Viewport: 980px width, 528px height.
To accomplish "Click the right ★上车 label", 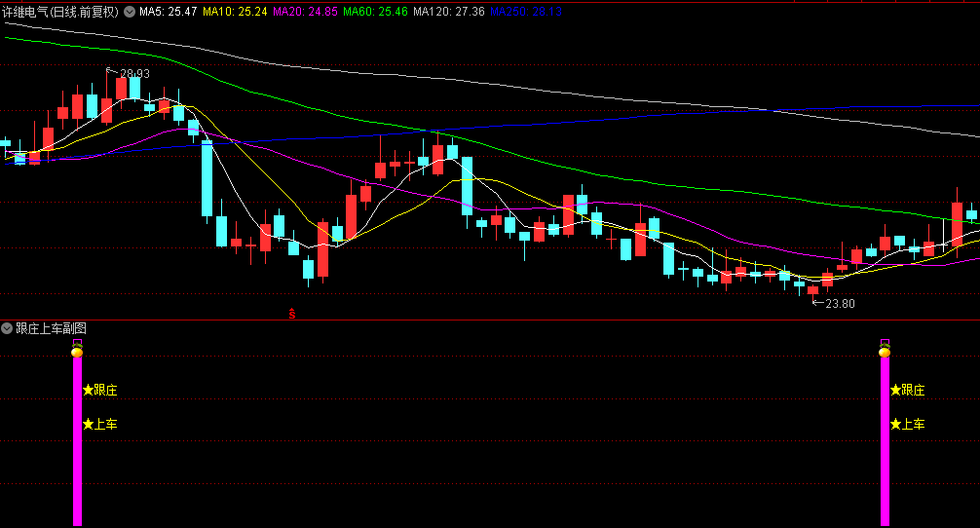I will 908,425.
